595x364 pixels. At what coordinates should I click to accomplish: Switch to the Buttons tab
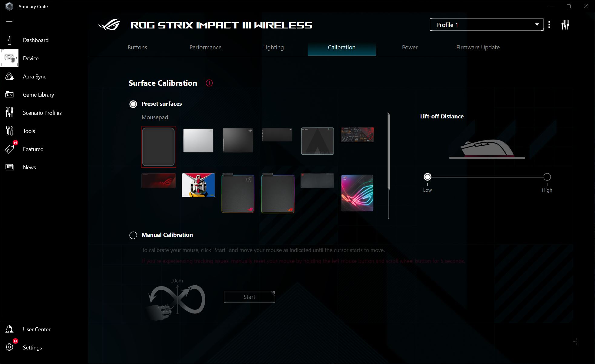(137, 47)
